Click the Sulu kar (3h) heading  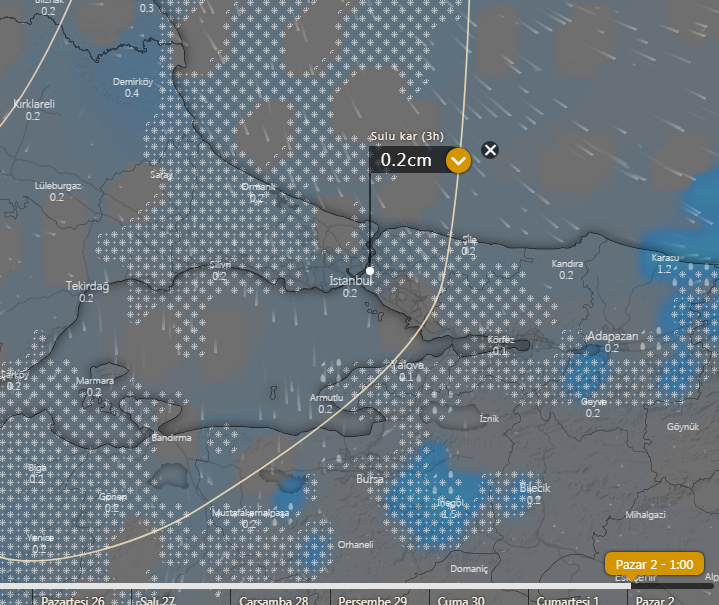point(407,136)
